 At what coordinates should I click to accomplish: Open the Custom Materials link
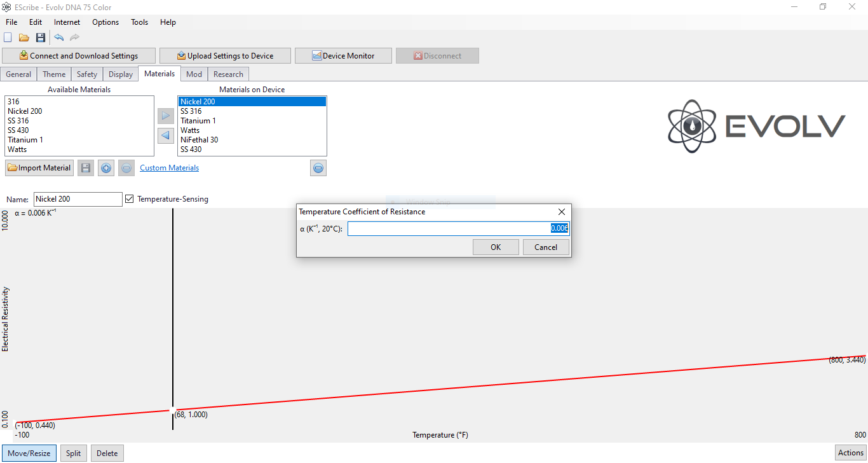click(x=169, y=168)
